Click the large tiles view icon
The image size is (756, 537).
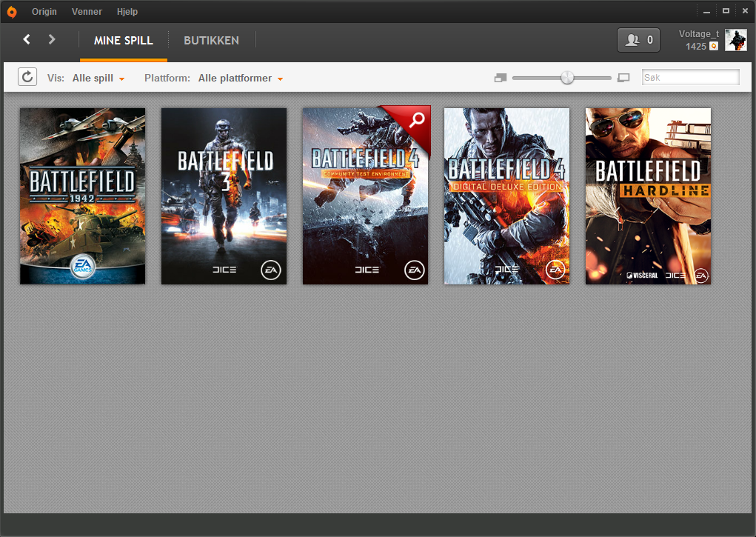pyautogui.click(x=624, y=78)
